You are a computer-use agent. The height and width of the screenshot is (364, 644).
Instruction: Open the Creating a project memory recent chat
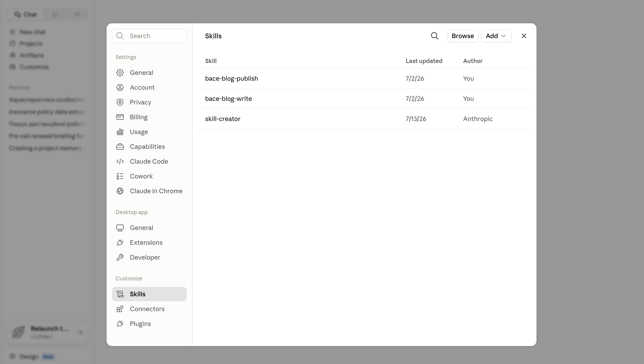[x=47, y=148]
